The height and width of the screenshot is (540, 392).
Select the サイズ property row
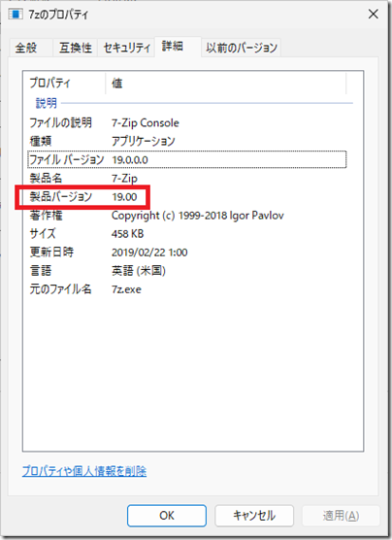pyautogui.click(x=187, y=234)
